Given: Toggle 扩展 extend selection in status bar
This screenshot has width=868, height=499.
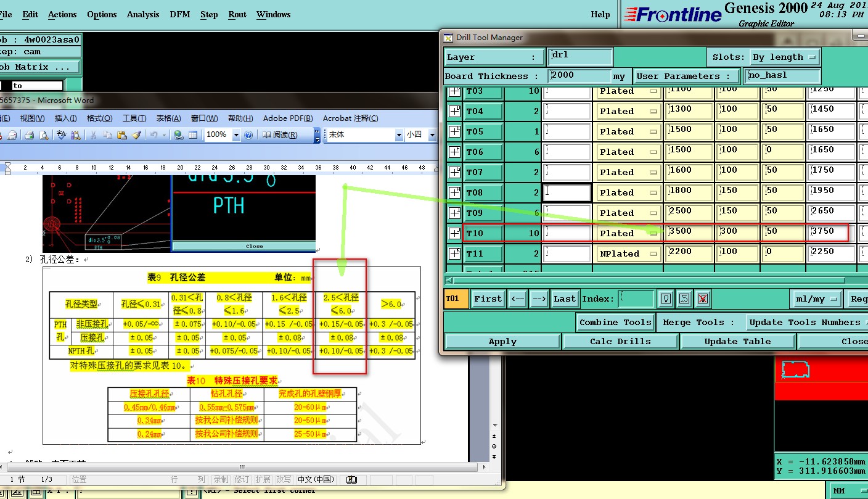Looking at the screenshot, I should pyautogui.click(x=263, y=479).
